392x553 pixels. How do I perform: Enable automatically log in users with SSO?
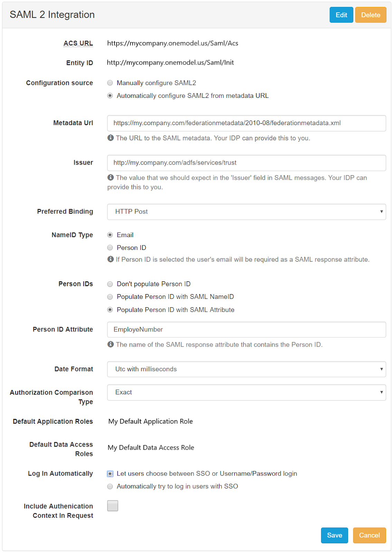click(x=110, y=487)
